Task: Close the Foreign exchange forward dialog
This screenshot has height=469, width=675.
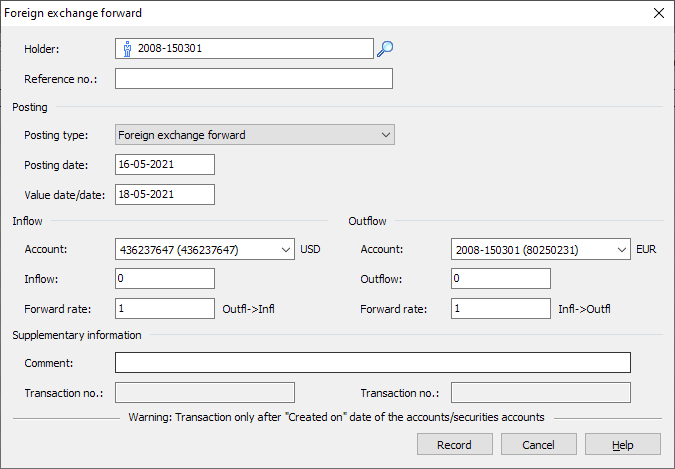Action: click(x=658, y=13)
